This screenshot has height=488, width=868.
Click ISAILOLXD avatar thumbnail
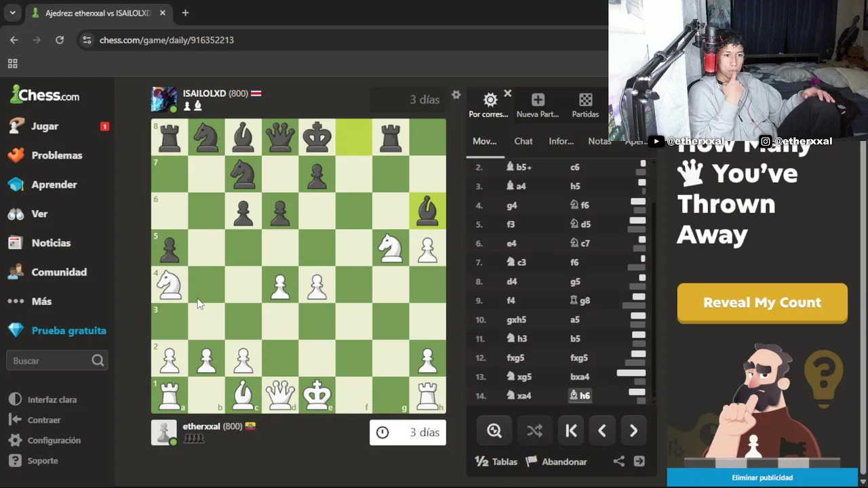coord(164,100)
